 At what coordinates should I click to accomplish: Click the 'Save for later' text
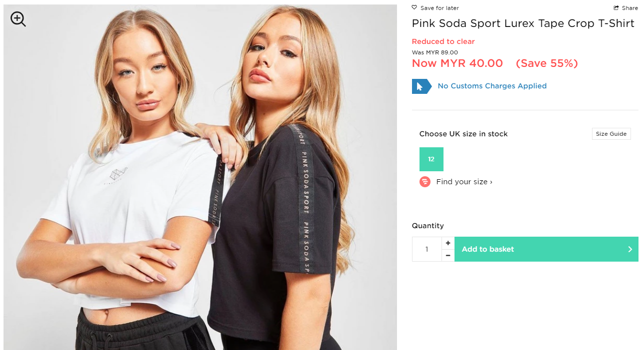click(x=439, y=8)
